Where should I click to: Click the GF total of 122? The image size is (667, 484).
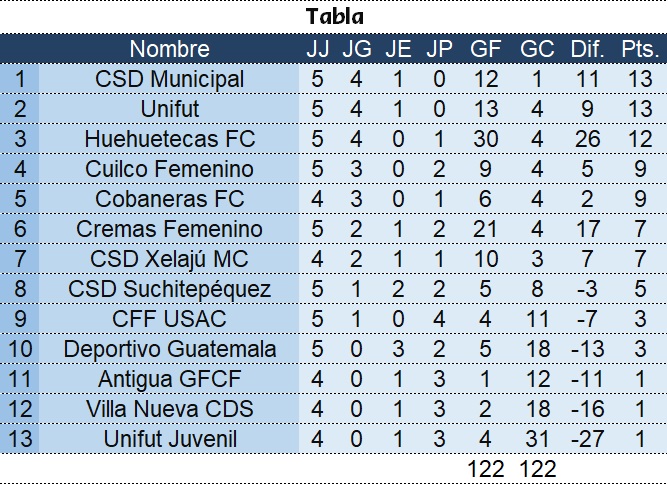[x=486, y=469]
